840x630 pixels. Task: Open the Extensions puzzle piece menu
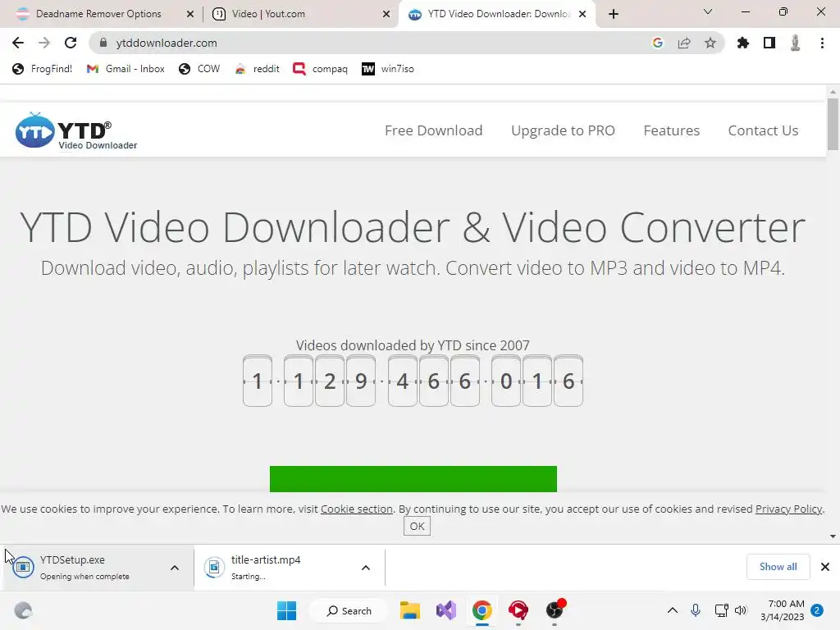(743, 43)
